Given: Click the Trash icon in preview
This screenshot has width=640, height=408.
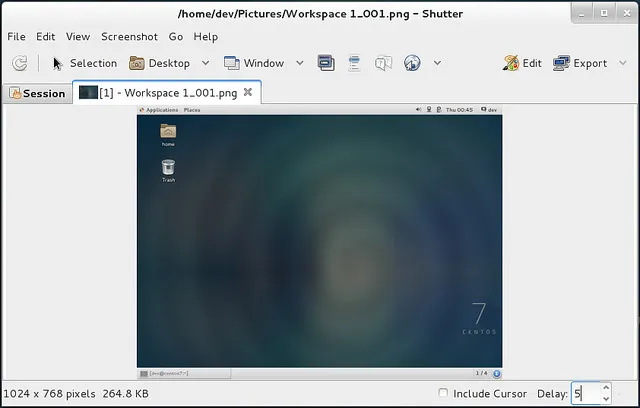Looking at the screenshot, I should coord(168,171).
